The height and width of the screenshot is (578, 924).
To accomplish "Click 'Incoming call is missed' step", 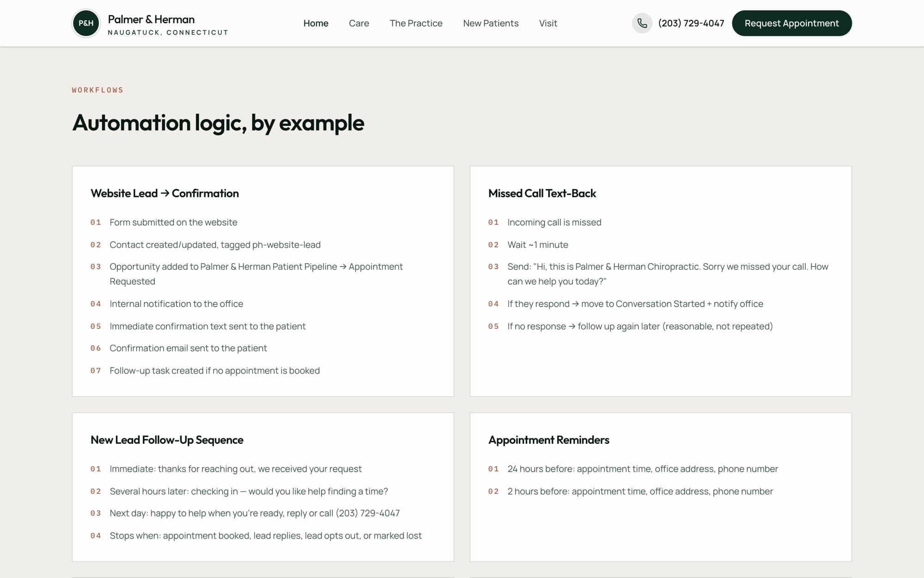I will pyautogui.click(x=554, y=222).
